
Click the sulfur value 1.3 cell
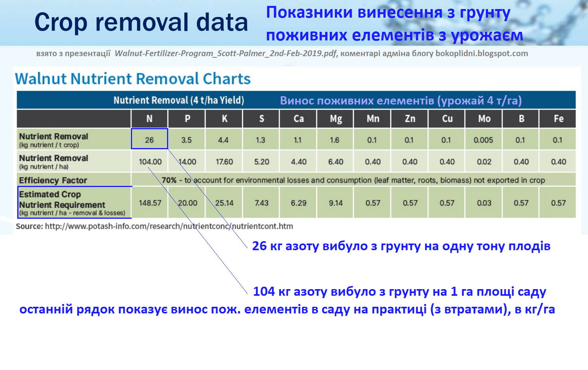tap(261, 140)
